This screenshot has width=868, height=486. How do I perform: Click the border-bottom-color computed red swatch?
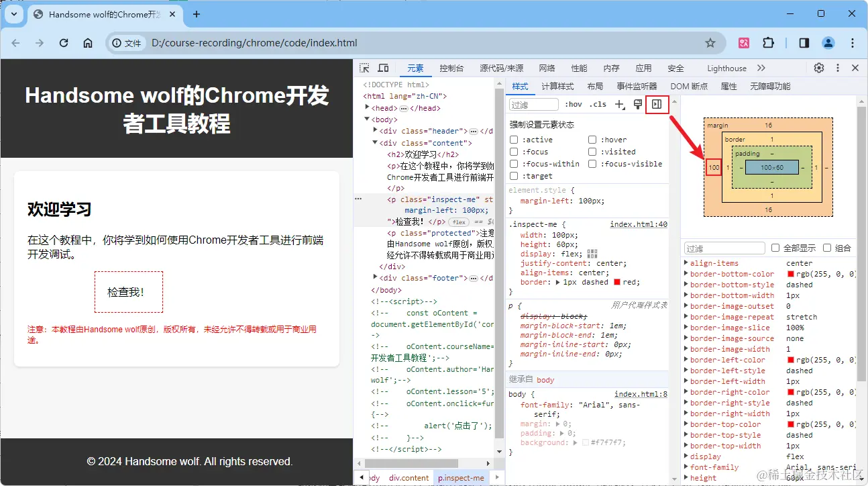pyautogui.click(x=790, y=274)
